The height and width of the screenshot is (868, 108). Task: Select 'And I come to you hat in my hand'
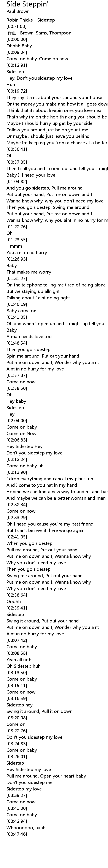pyautogui.click(x=41, y=485)
